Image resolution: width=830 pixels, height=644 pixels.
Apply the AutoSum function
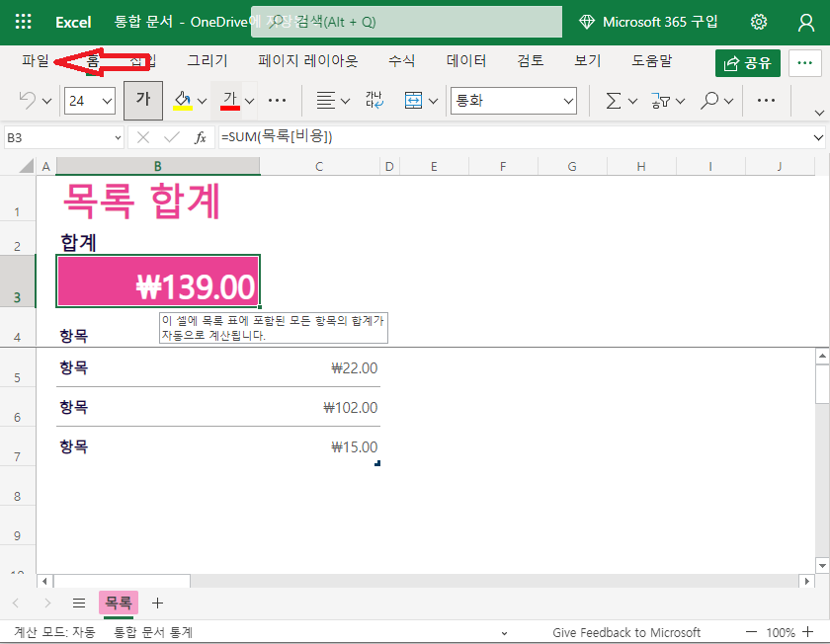pos(613,101)
